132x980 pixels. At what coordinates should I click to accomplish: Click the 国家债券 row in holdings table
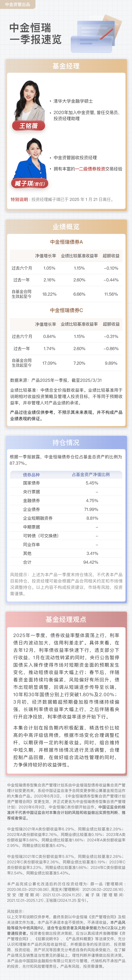[x=66, y=483]
